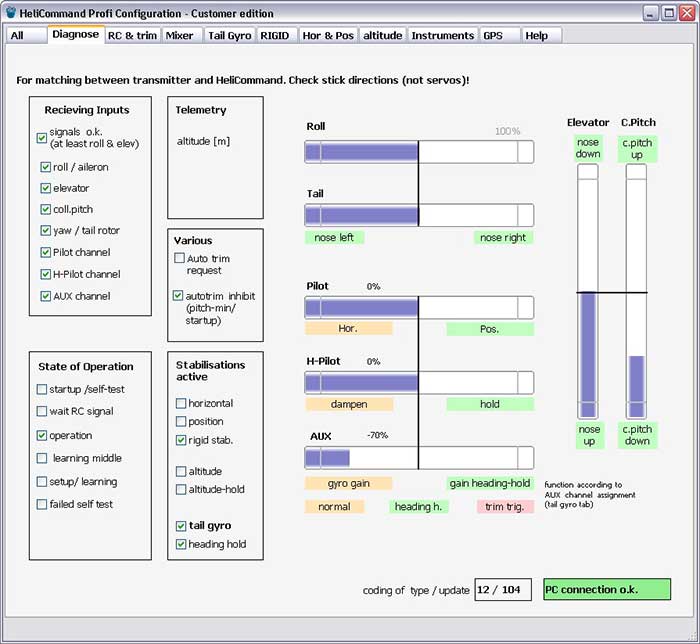
Task: Toggle the elevator input checkbox
Action: click(x=46, y=188)
